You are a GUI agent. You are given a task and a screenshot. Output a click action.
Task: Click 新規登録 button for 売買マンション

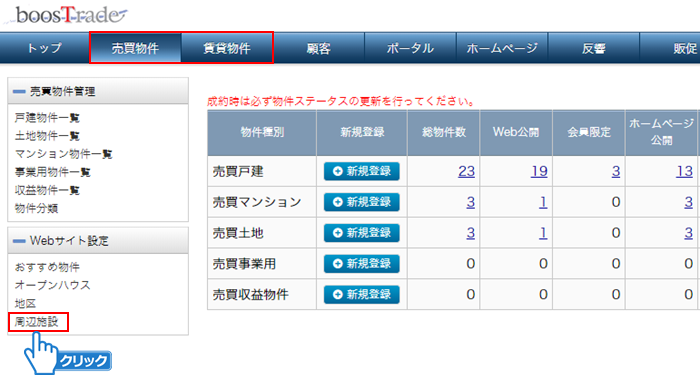coord(362,202)
